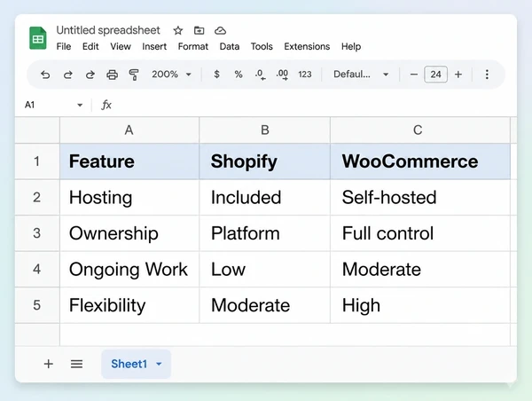Format as percent icon
This screenshot has height=401, width=532.
tap(239, 75)
